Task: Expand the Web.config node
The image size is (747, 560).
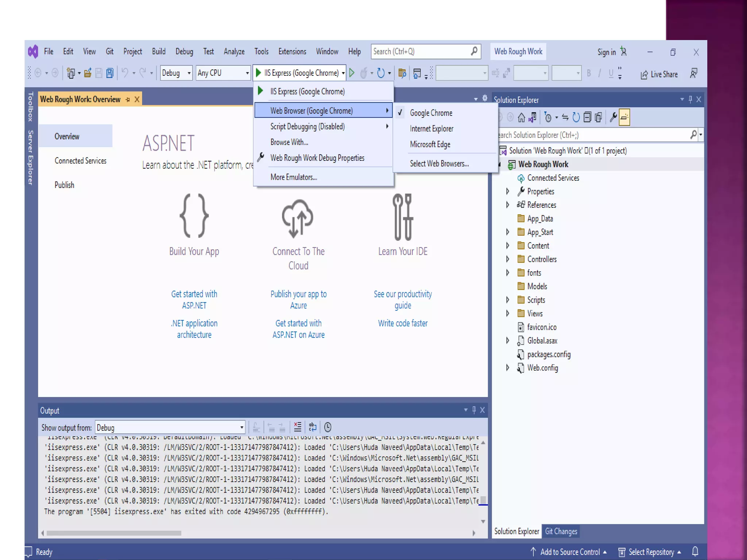Action: [x=507, y=367]
